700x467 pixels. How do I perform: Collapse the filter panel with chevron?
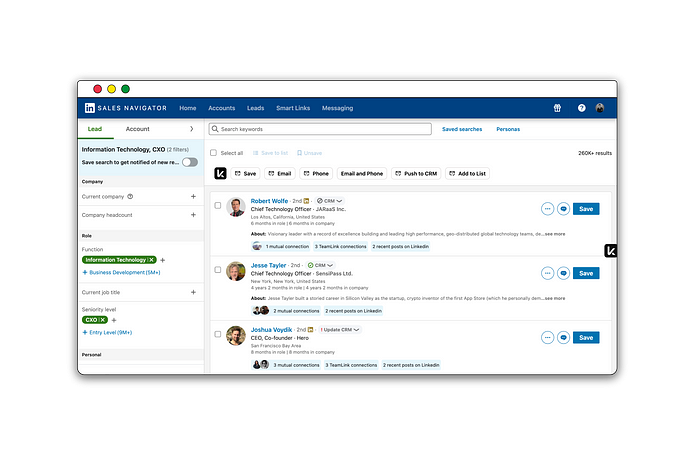192,129
